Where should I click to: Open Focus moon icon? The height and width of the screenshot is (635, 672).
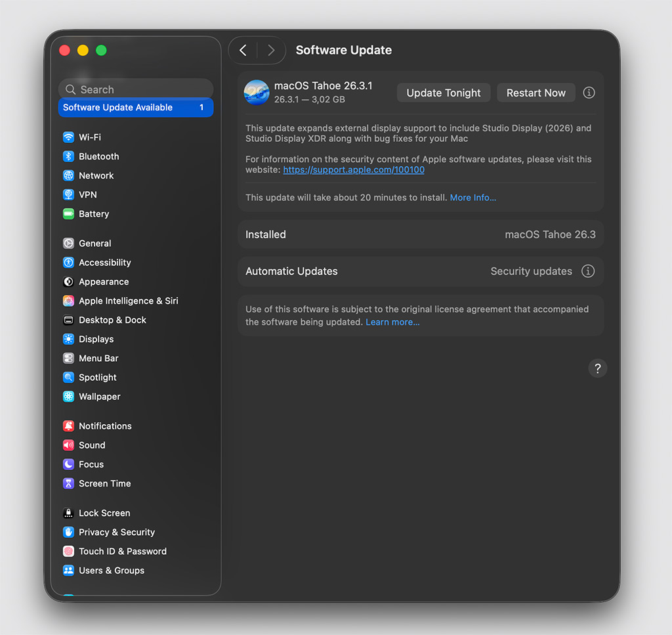[68, 464]
